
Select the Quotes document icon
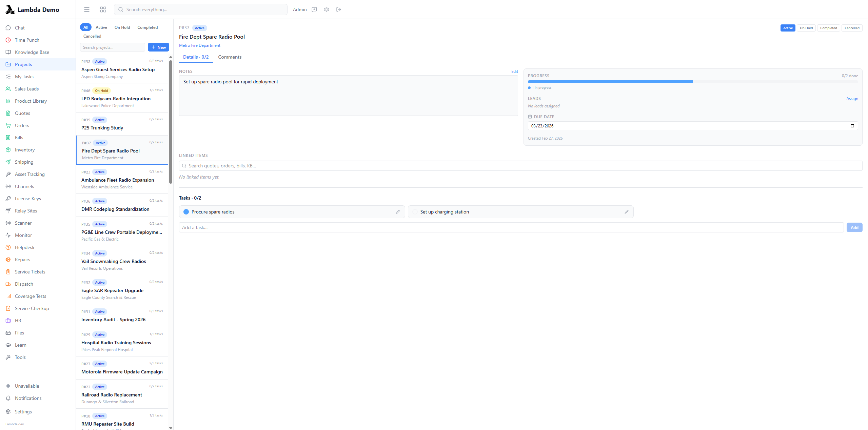tap(8, 113)
